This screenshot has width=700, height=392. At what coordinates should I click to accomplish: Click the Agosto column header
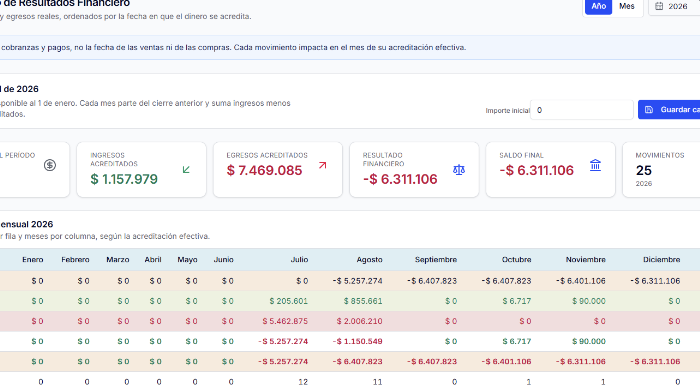(369, 259)
